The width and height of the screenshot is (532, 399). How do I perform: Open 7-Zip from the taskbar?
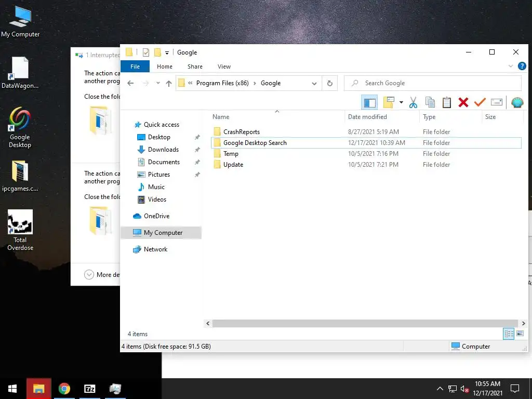point(89,389)
